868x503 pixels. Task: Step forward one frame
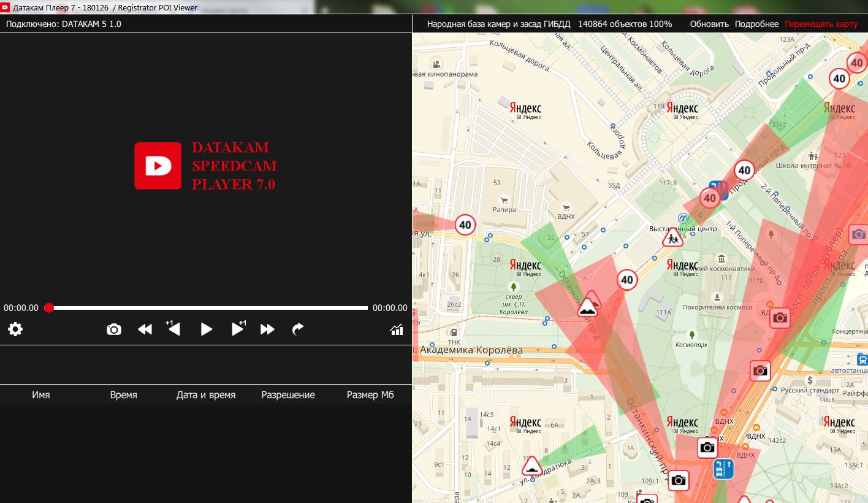pyautogui.click(x=238, y=329)
